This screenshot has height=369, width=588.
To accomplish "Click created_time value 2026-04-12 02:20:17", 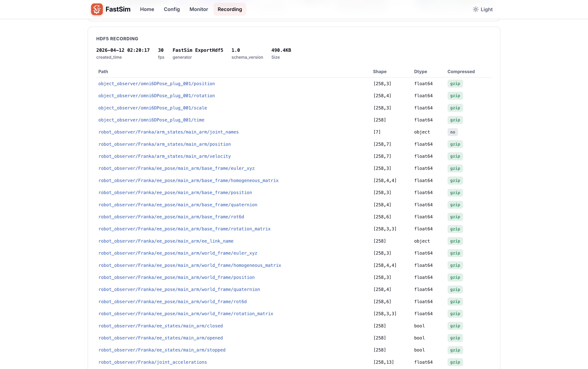I will click(x=123, y=50).
